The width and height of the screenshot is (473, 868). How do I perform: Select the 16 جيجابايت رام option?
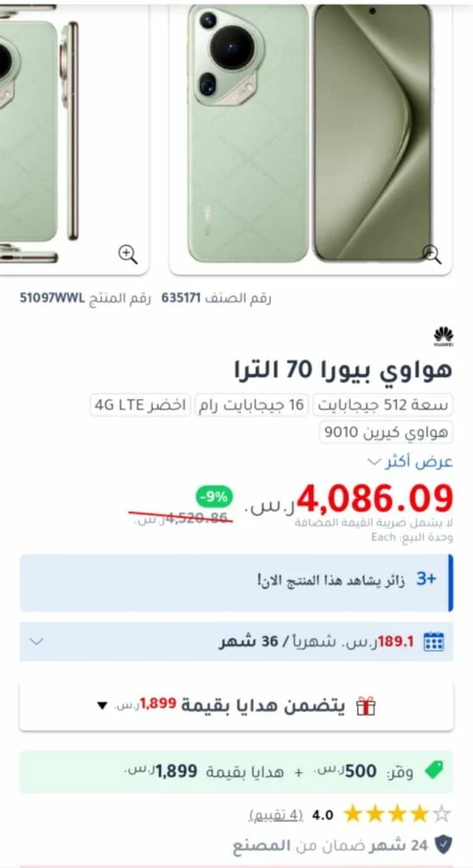(x=252, y=405)
